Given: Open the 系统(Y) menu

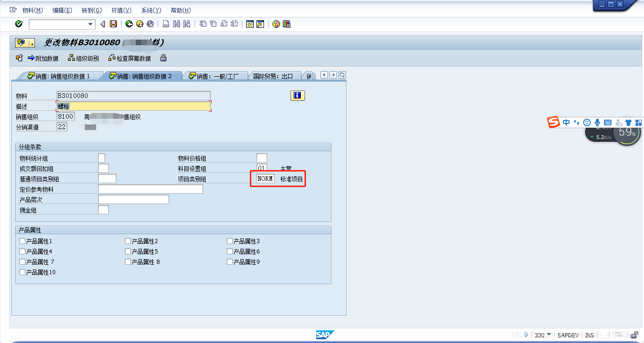Looking at the screenshot, I should pos(151,10).
